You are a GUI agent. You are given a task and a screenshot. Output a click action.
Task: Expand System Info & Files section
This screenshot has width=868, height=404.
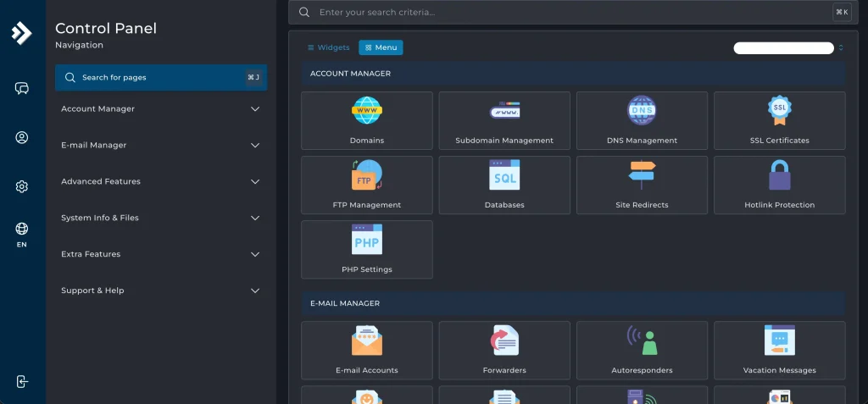point(160,218)
